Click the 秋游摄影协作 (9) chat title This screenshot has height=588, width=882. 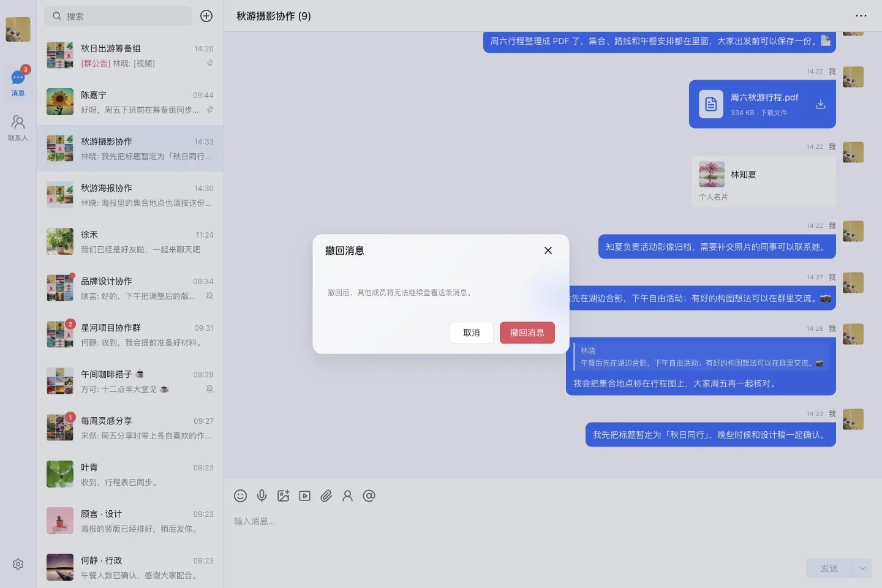pos(274,16)
